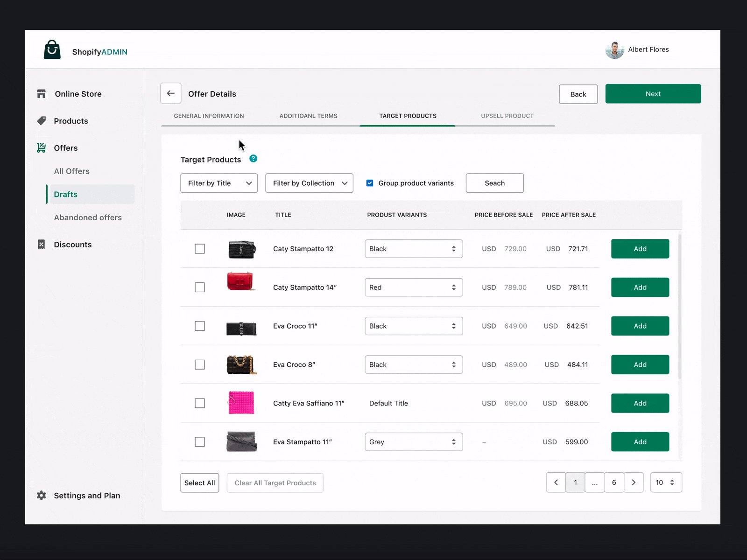The width and height of the screenshot is (747, 560).
Task: Click the green Next button
Action: tap(653, 94)
